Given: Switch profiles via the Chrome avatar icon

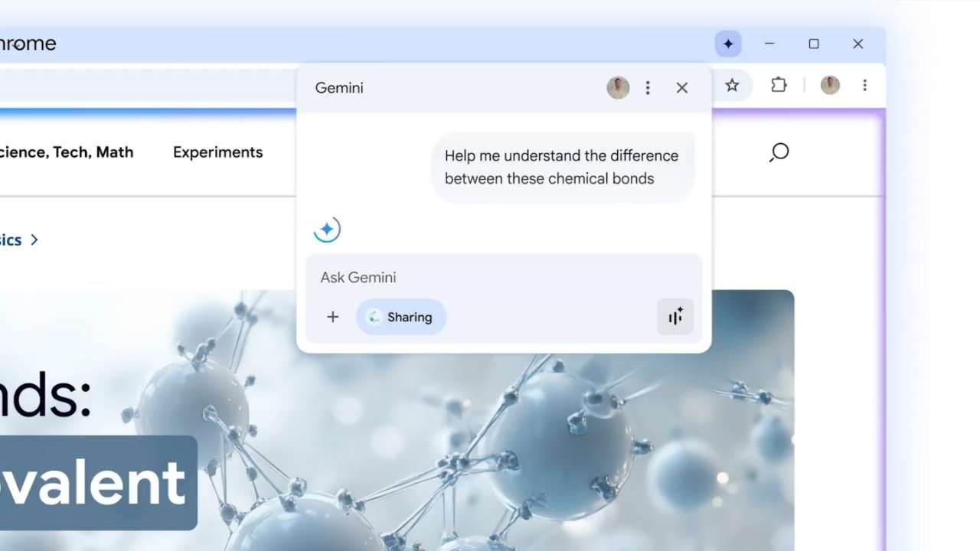Looking at the screenshot, I should coord(830,85).
